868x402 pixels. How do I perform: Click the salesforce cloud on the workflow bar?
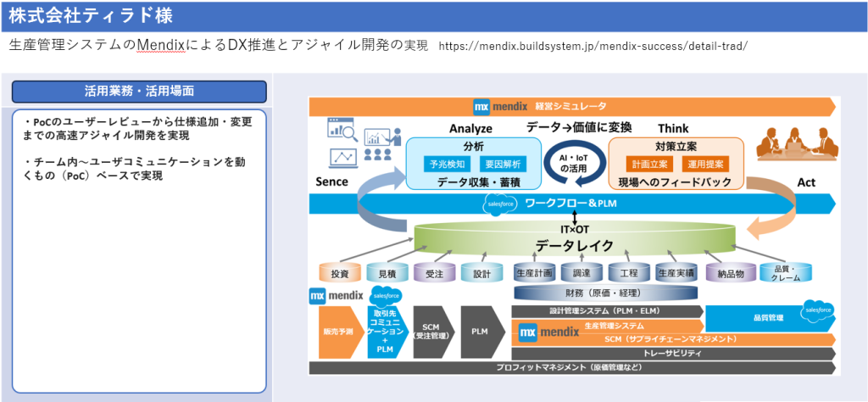coord(500,204)
